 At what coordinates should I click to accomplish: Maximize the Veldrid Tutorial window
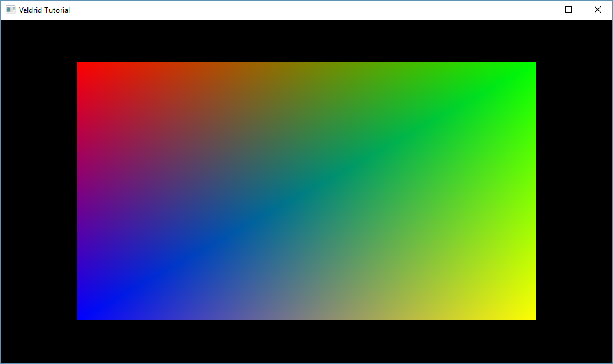point(568,10)
